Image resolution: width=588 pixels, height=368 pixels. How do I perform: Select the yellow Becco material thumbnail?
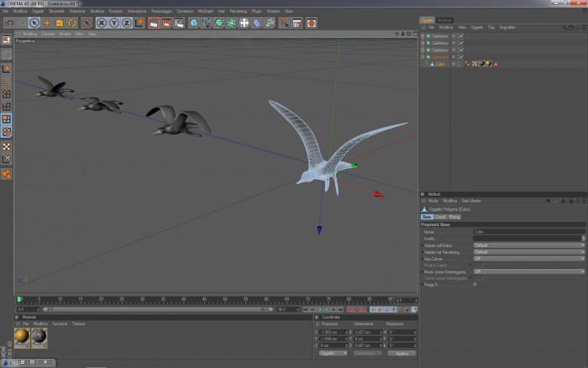tap(22, 338)
